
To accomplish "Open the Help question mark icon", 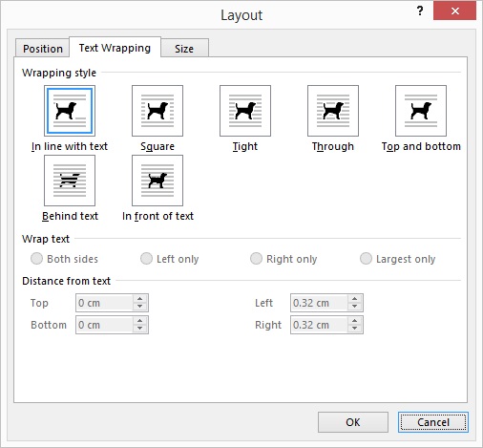I will pos(420,11).
